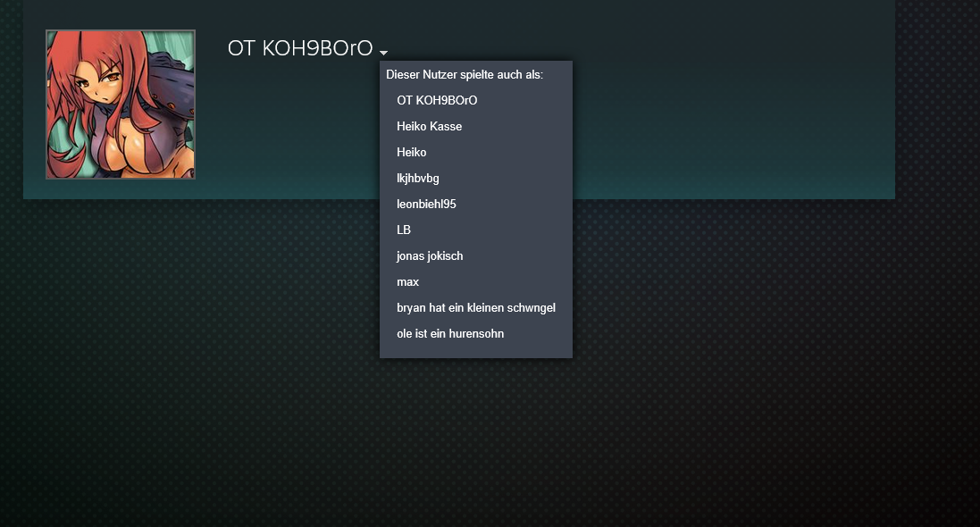Click the teal header strip beneath the avatar

[121, 189]
